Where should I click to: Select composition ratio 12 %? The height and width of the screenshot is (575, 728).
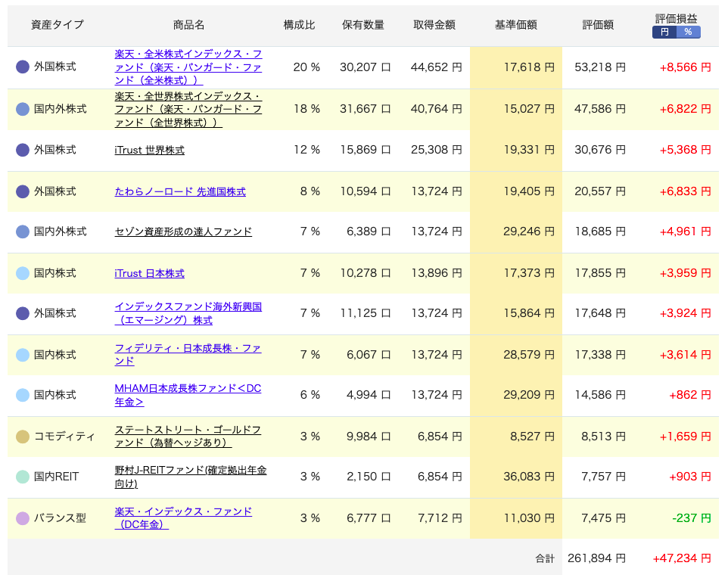point(306,151)
